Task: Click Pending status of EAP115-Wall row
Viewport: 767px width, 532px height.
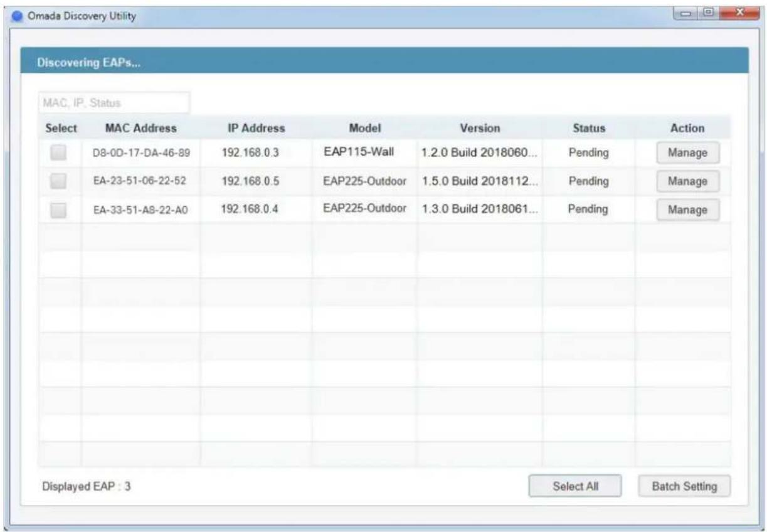Action: [x=588, y=152]
